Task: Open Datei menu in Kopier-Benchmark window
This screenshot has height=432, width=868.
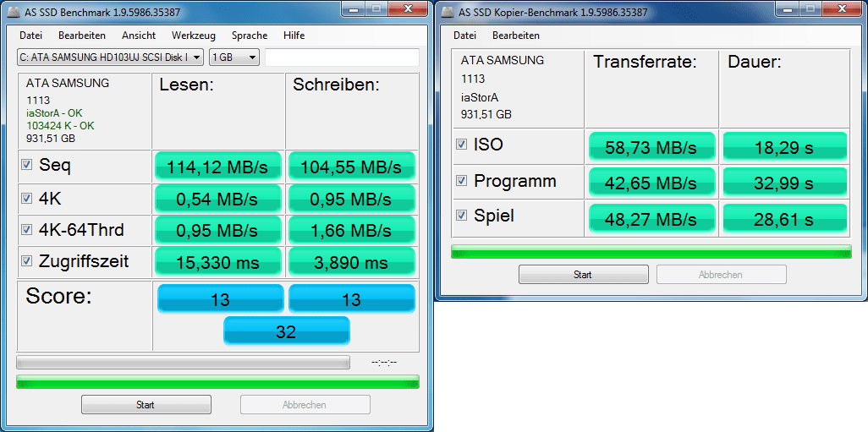Action: (x=465, y=36)
